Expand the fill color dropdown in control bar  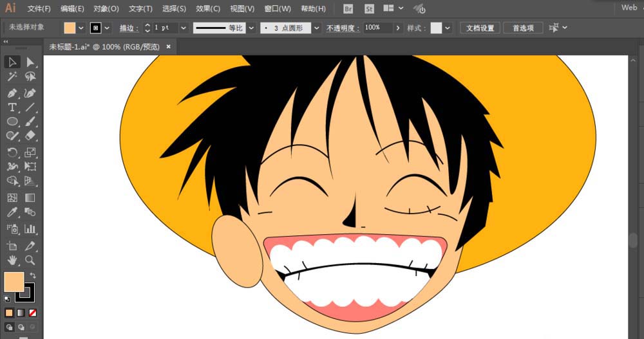point(81,28)
